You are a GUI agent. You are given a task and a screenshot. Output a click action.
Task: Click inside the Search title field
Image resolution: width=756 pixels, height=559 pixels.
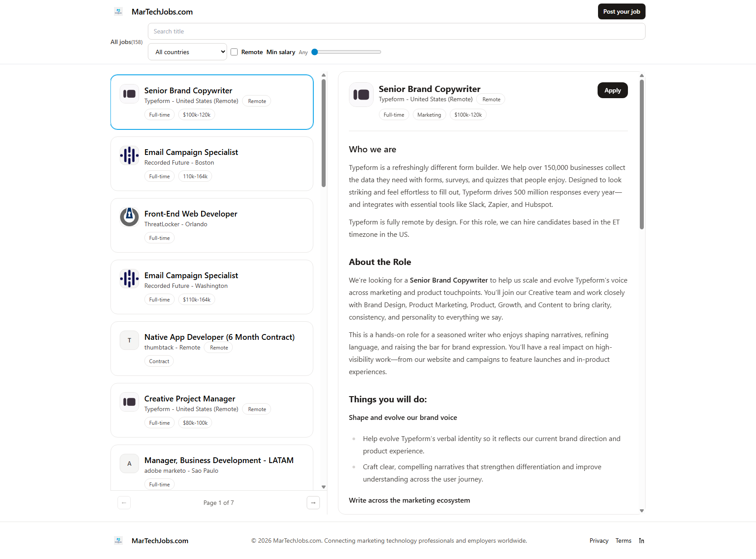pyautogui.click(x=396, y=31)
